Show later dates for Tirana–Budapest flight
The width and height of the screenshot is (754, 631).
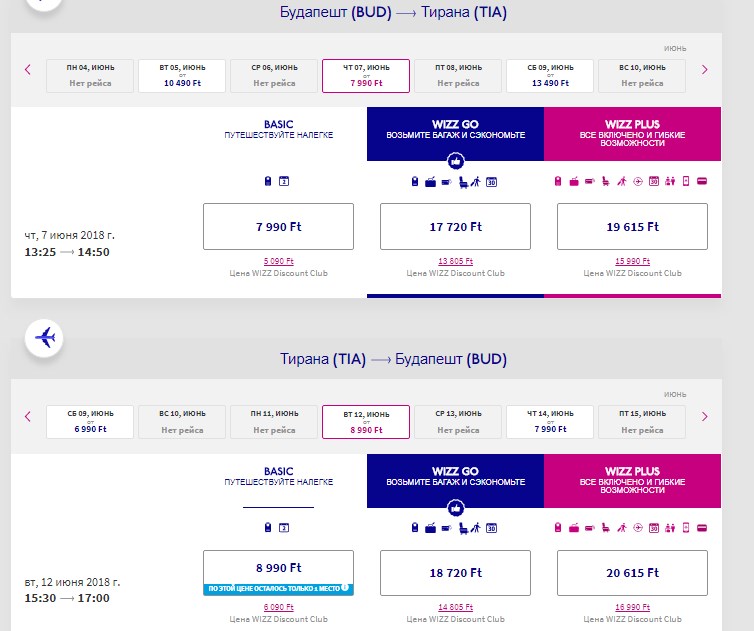(705, 416)
